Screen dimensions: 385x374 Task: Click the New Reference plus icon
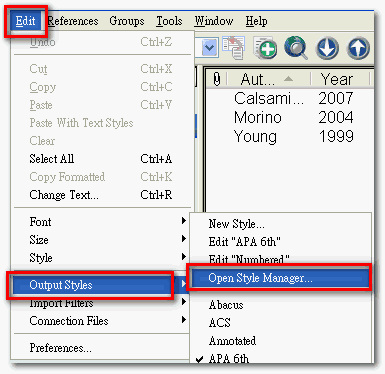[265, 48]
